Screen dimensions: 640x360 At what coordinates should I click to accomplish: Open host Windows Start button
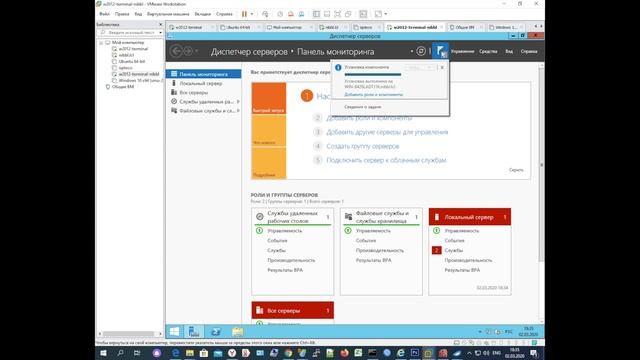tap(103, 353)
